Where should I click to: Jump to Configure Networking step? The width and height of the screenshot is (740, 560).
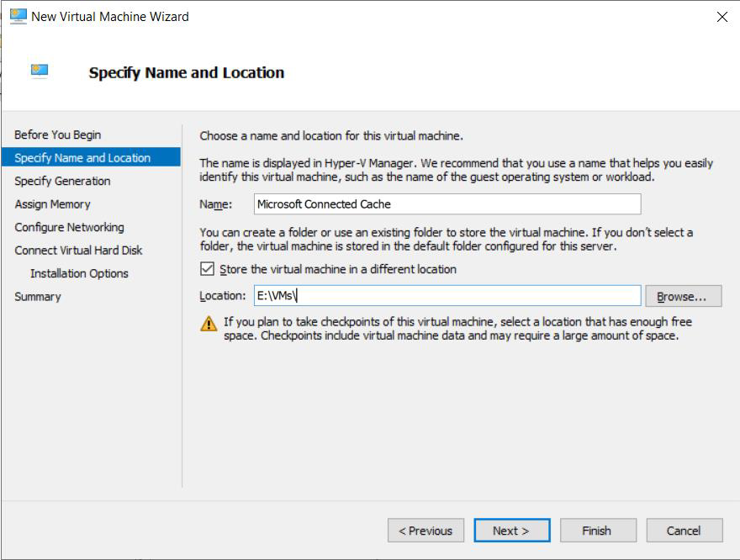click(x=69, y=227)
